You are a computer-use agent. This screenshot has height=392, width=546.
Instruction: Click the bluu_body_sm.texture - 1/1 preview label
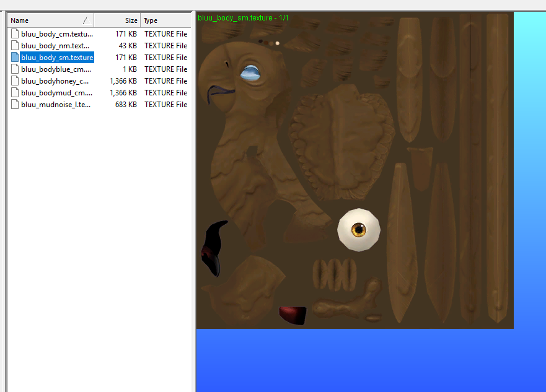(243, 18)
